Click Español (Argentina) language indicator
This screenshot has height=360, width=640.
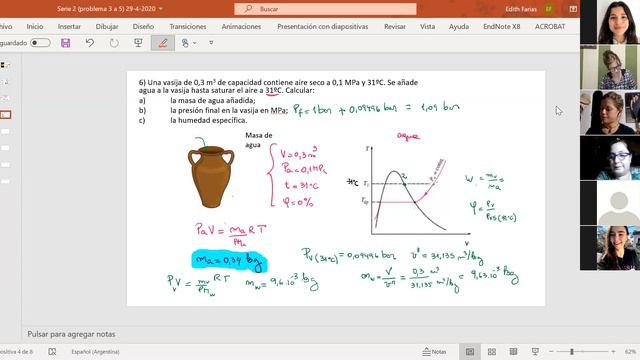pos(96,351)
